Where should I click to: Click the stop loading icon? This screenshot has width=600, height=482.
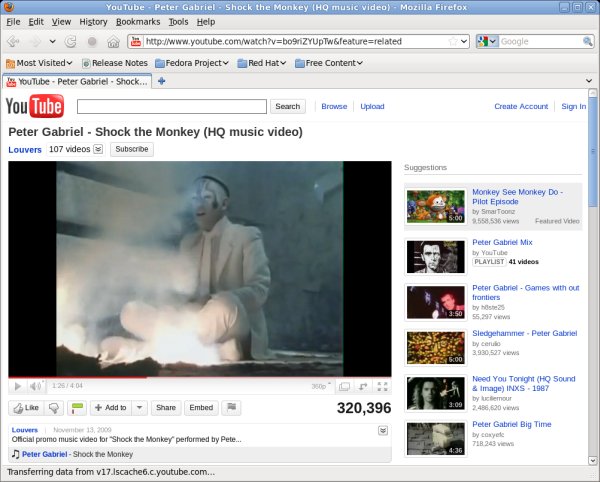[92, 41]
